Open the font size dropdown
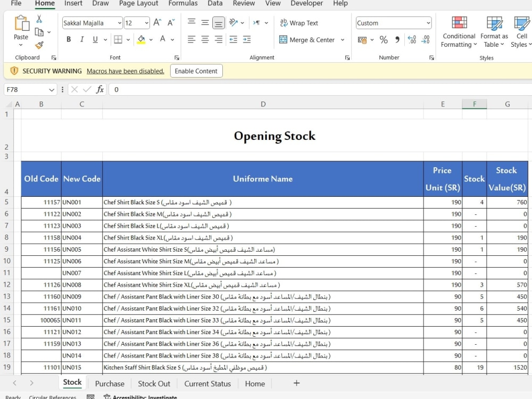 147,23
